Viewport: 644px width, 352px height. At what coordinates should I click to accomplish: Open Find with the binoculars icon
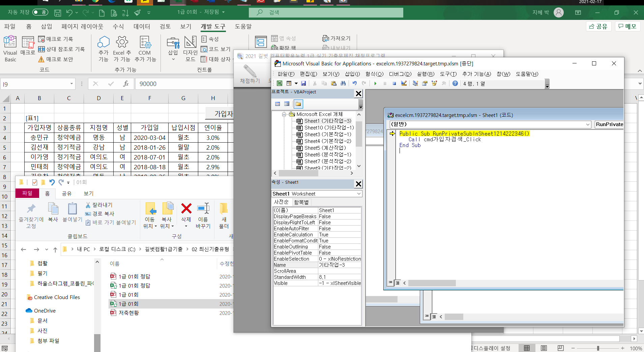point(343,84)
